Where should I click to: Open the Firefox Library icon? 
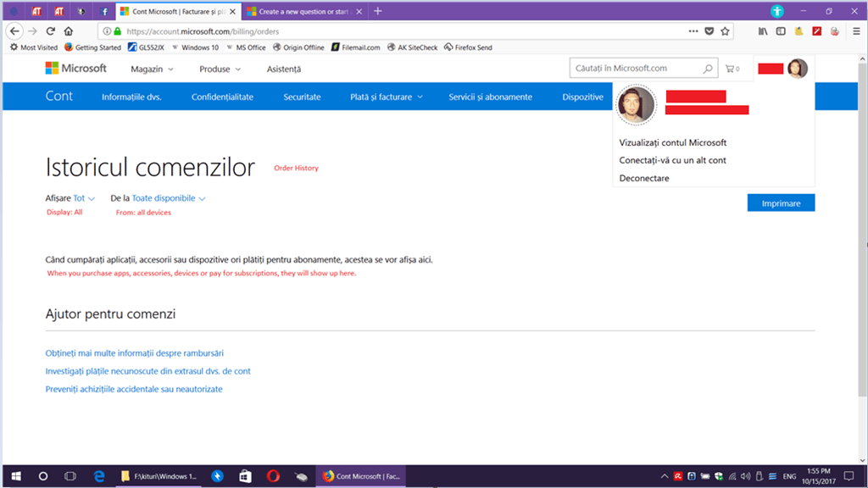(x=763, y=31)
